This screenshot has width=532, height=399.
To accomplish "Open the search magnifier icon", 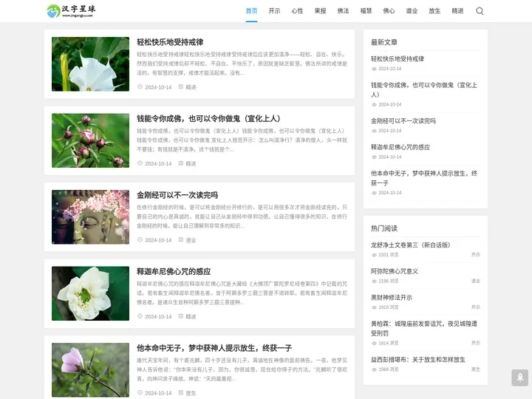I will [480, 11].
